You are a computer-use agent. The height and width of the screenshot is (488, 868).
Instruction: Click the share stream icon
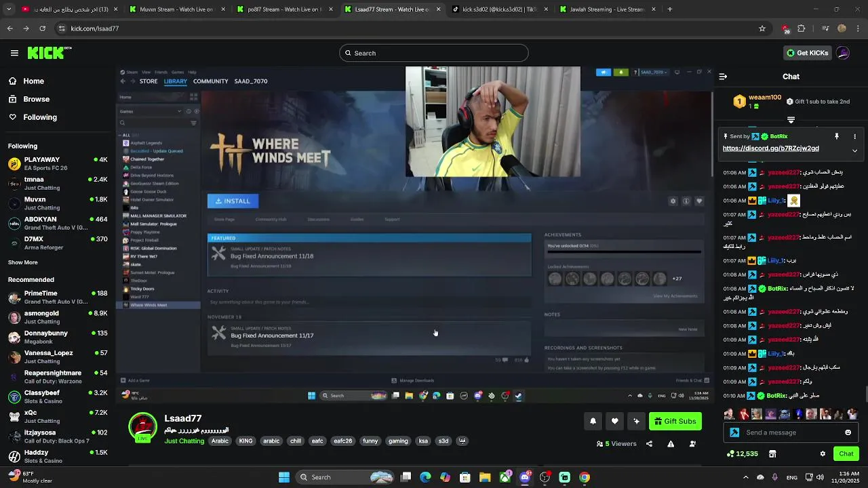[x=649, y=444]
